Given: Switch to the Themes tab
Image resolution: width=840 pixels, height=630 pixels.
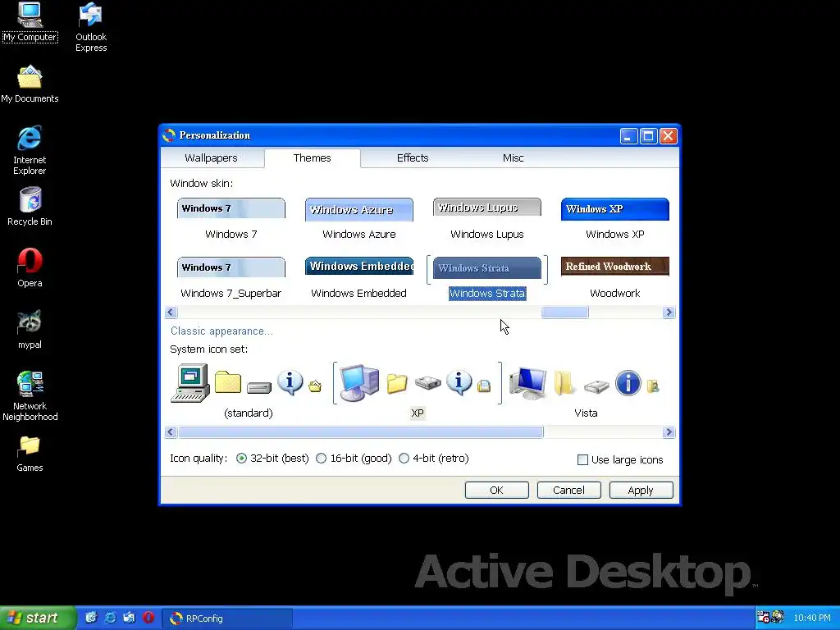Looking at the screenshot, I should coord(313,158).
